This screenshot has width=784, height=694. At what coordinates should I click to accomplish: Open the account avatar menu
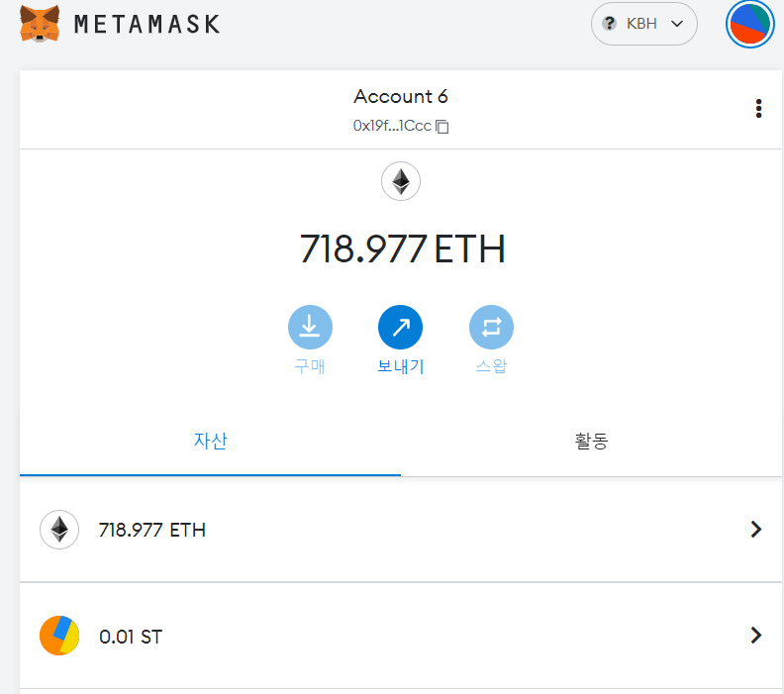[x=749, y=24]
